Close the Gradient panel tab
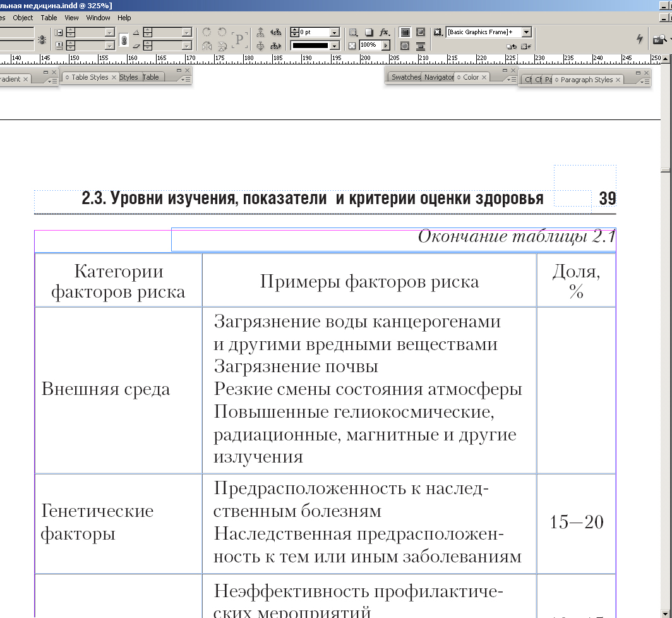Screen dimensions: 672x618 26,79
